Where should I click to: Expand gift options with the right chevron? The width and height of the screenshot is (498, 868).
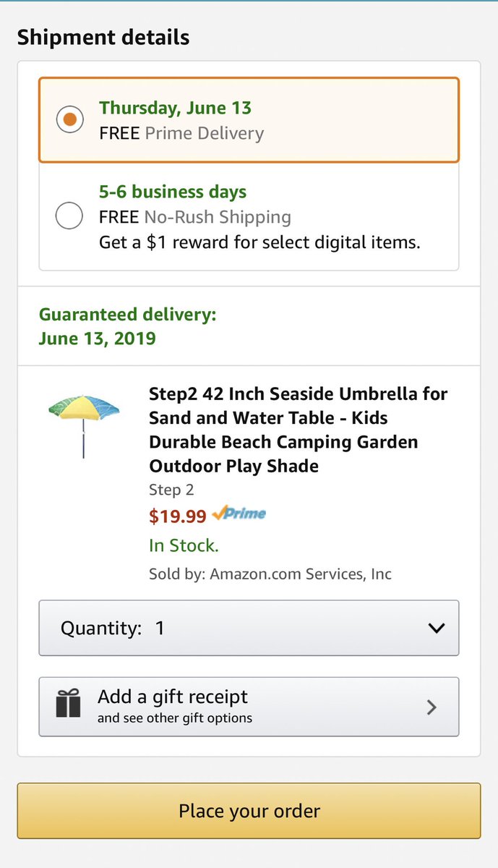click(x=432, y=707)
